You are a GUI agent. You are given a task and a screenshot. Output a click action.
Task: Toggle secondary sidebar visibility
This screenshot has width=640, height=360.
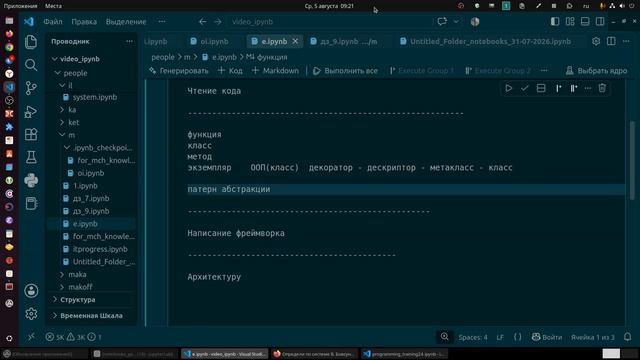pyautogui.click(x=600, y=22)
